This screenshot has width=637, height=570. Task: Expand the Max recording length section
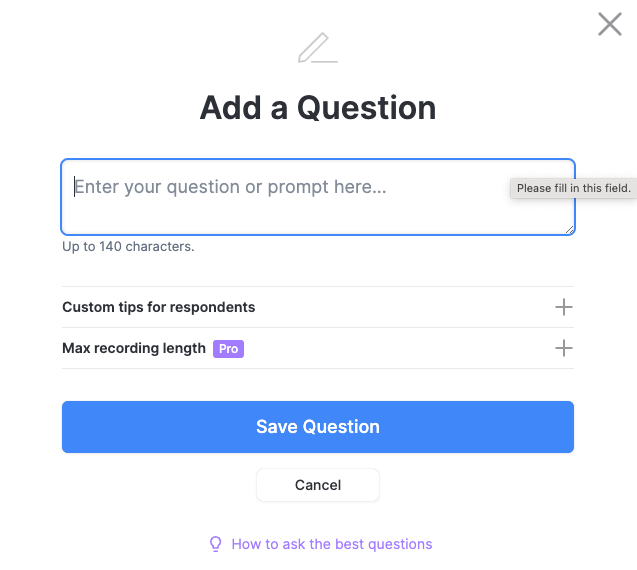pyautogui.click(x=134, y=348)
